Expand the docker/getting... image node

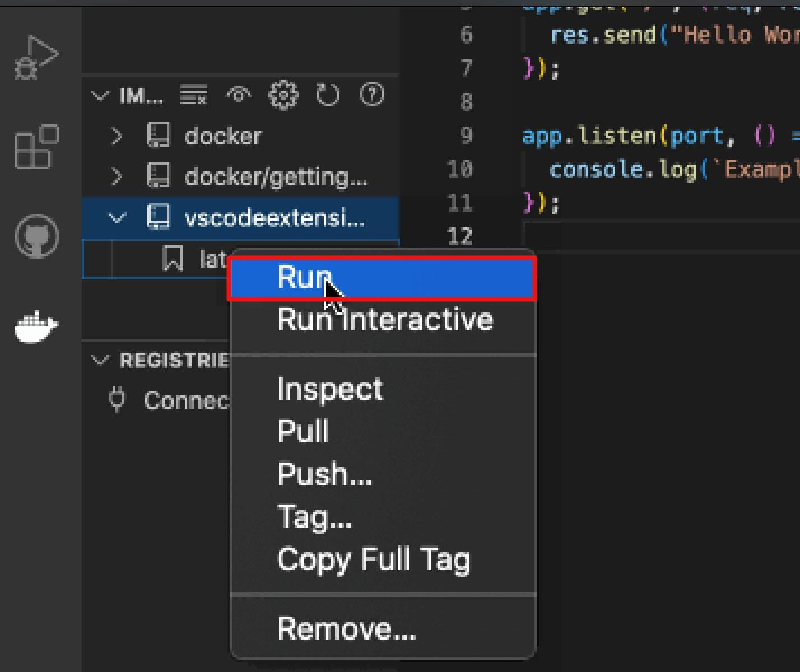pos(117,177)
